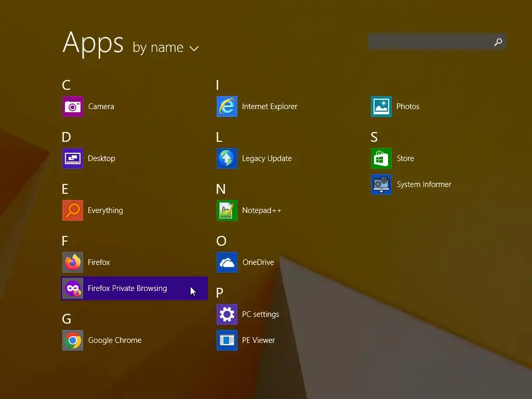Launch the Firefox icon
This screenshot has width=532, height=399.
(73, 262)
